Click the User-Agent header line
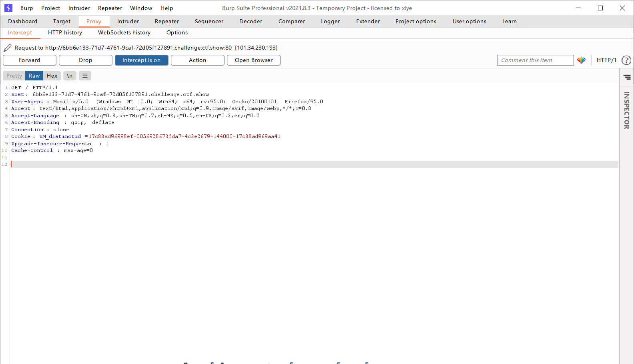The width and height of the screenshot is (634, 364). 167,102
